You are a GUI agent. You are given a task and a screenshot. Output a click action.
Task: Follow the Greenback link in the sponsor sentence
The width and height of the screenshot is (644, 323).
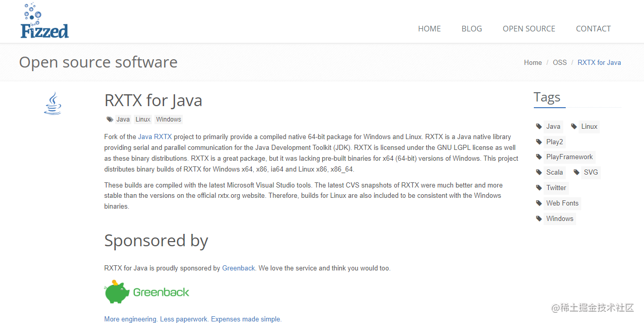tap(238, 268)
